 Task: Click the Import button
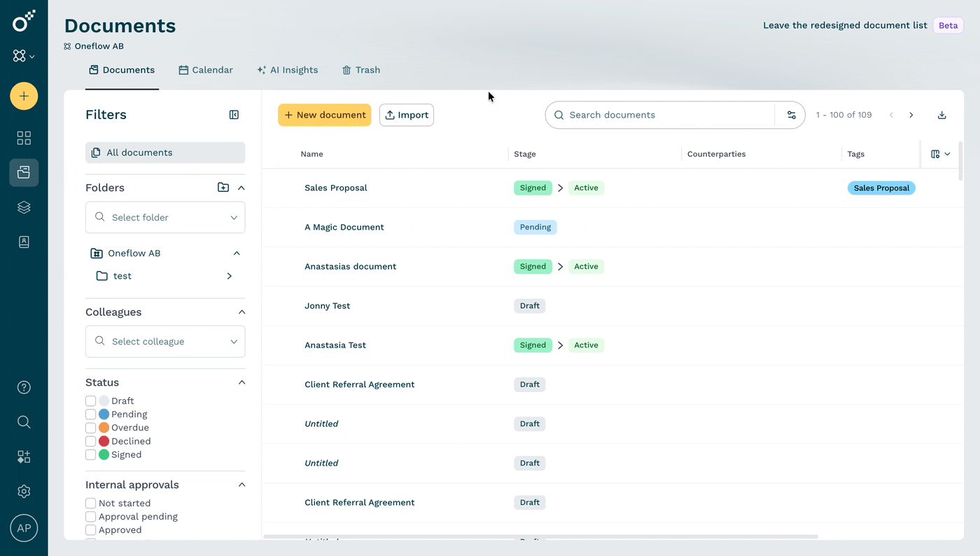(x=407, y=115)
